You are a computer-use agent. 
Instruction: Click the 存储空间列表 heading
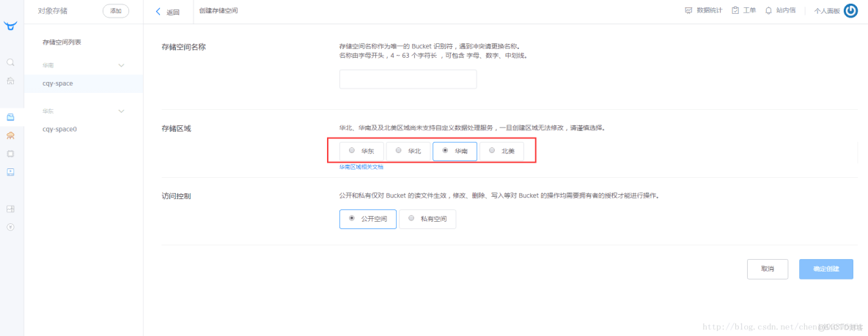click(62, 42)
